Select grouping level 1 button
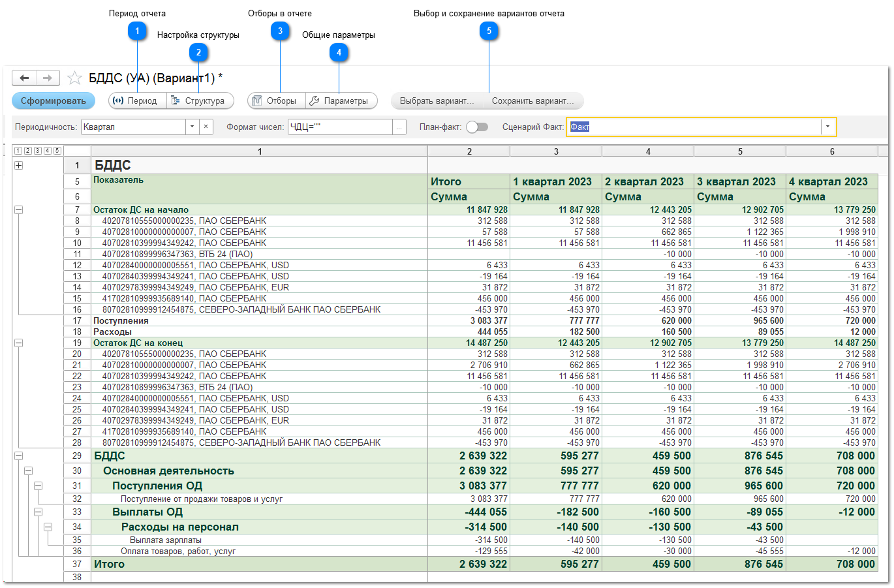Screen dimensions: 894x588 tap(18, 151)
